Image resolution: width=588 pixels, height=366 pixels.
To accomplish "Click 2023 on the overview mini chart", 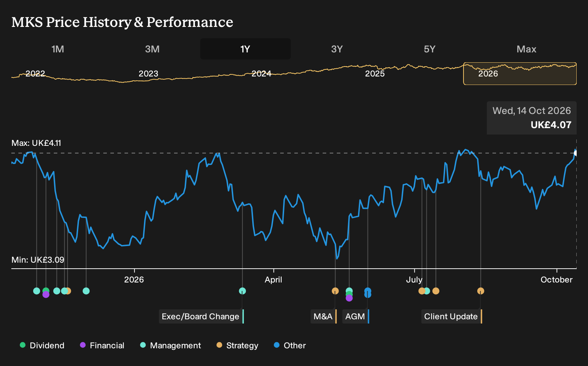I will tap(148, 74).
